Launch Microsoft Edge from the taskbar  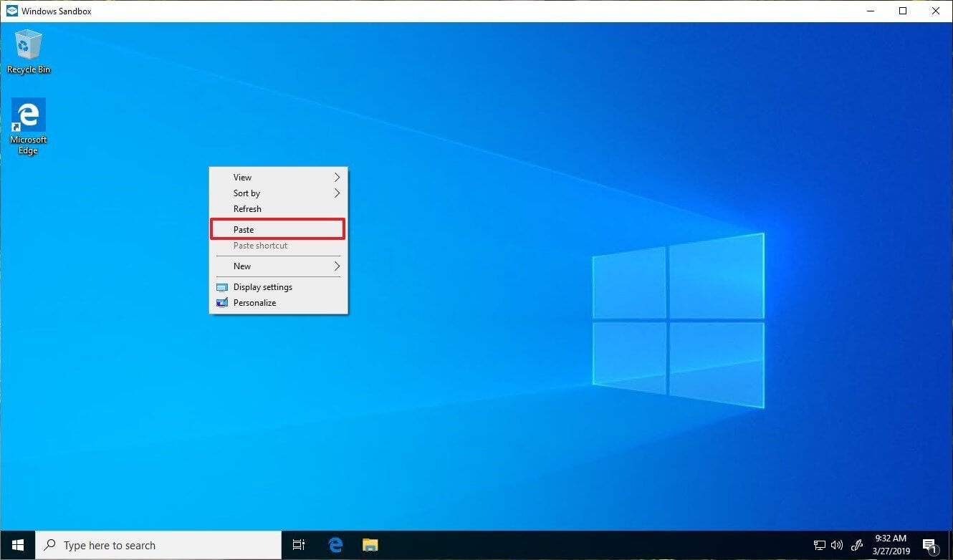point(335,545)
